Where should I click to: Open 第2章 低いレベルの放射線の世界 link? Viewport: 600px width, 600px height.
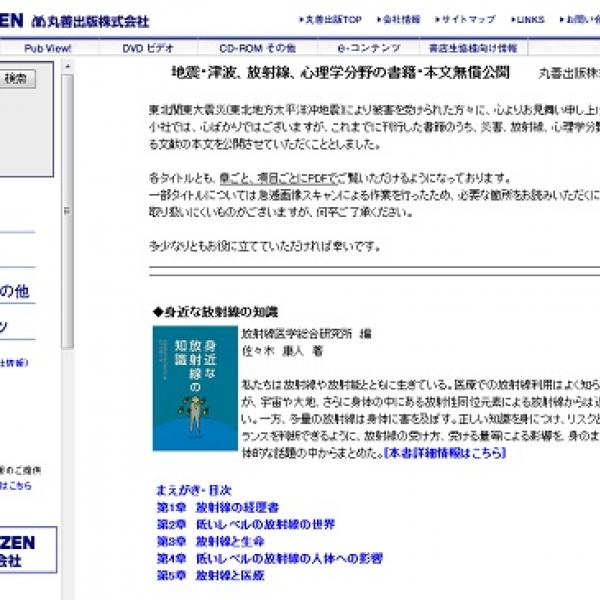coord(246,524)
